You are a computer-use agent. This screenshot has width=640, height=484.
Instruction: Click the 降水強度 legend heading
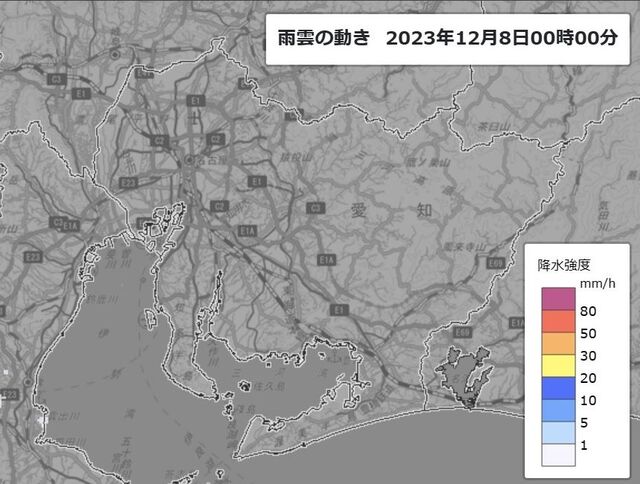coord(564,265)
